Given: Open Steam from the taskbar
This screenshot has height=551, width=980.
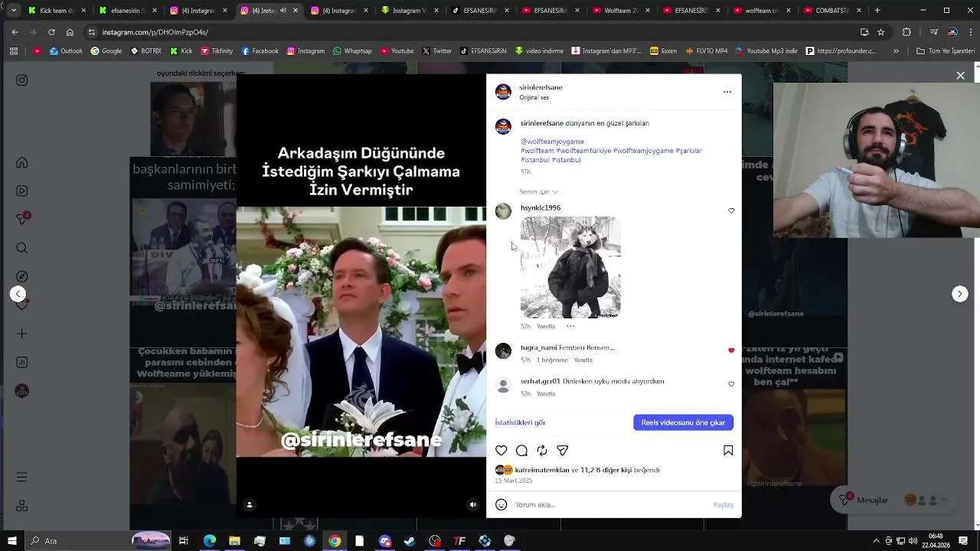Looking at the screenshot, I should tap(410, 541).
